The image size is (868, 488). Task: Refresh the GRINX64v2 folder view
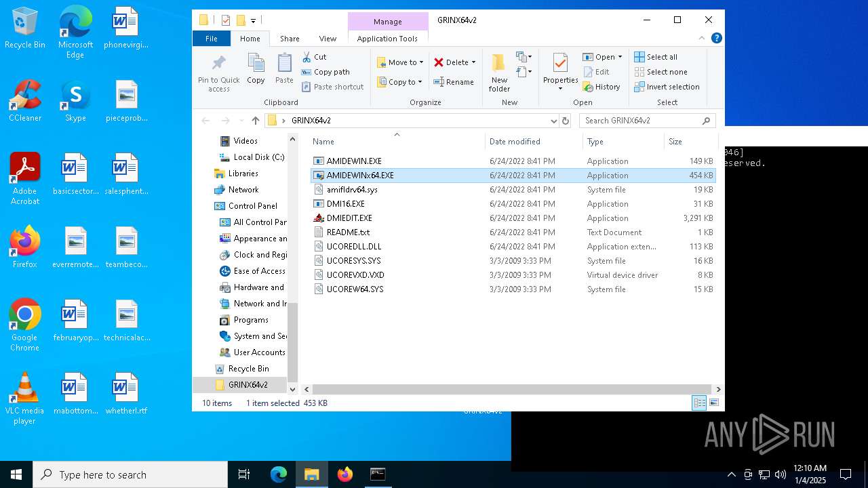[566, 121]
